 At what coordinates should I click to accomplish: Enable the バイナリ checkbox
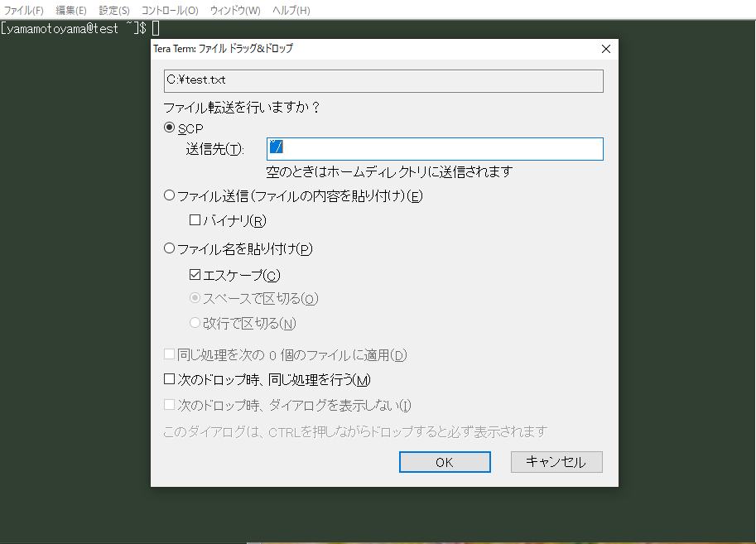[x=196, y=220]
